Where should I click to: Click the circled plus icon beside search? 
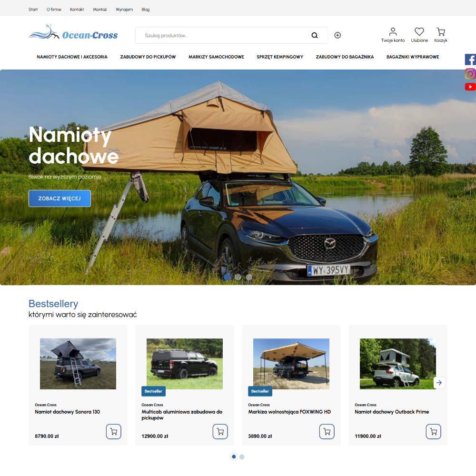pyautogui.click(x=337, y=35)
